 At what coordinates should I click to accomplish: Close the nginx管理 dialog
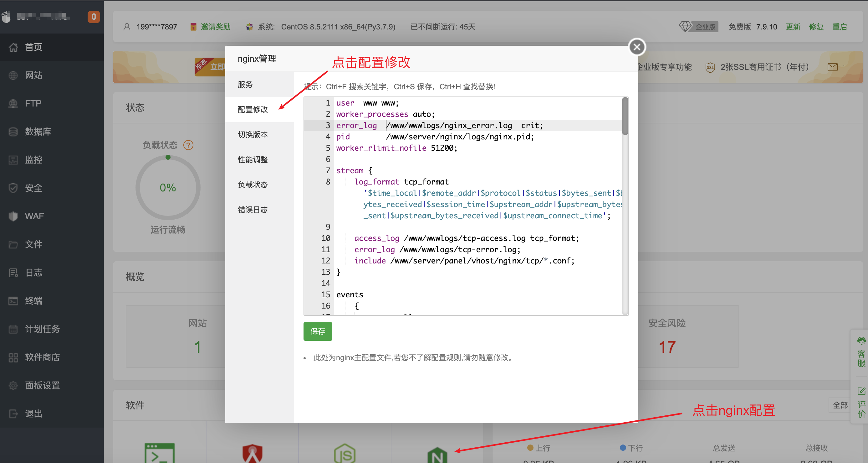coord(636,47)
